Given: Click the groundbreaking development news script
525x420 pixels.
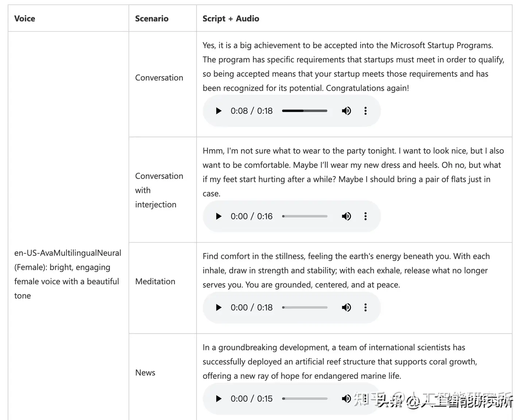Looking at the screenshot, I should click(340, 362).
